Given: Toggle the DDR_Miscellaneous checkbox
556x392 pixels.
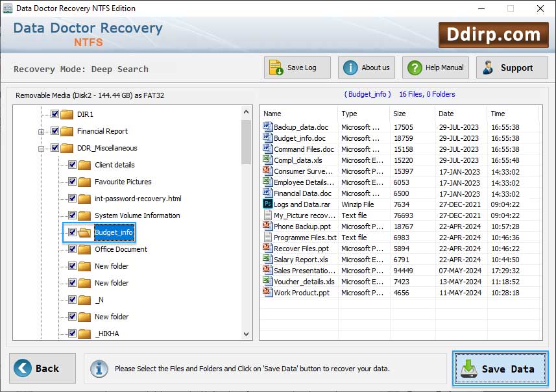Looking at the screenshot, I should 54,147.
